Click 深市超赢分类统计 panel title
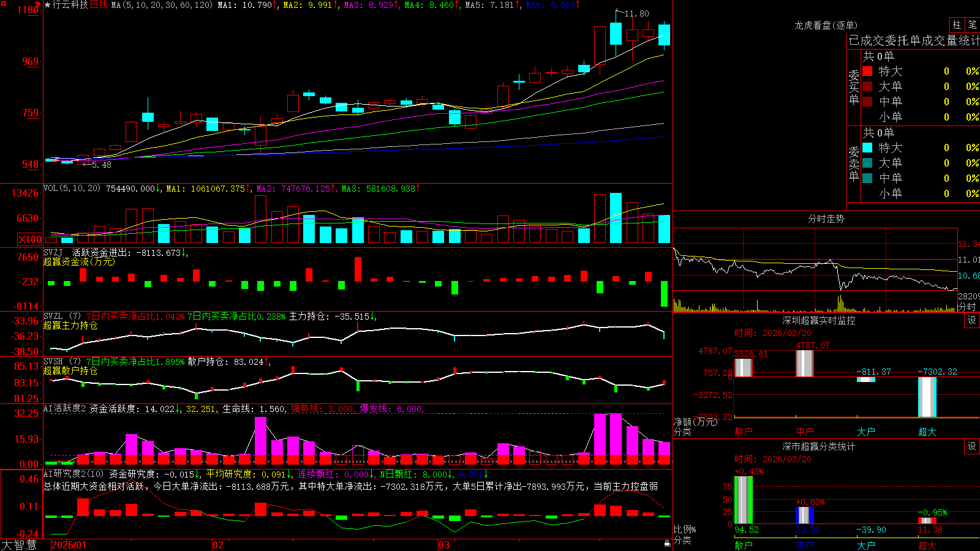This screenshot has width=980, height=551. (x=819, y=446)
